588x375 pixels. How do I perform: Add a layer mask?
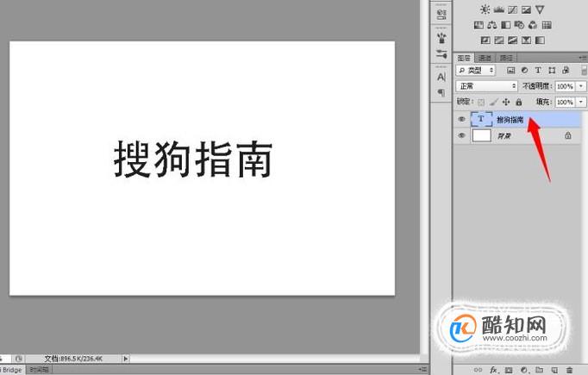(x=509, y=370)
